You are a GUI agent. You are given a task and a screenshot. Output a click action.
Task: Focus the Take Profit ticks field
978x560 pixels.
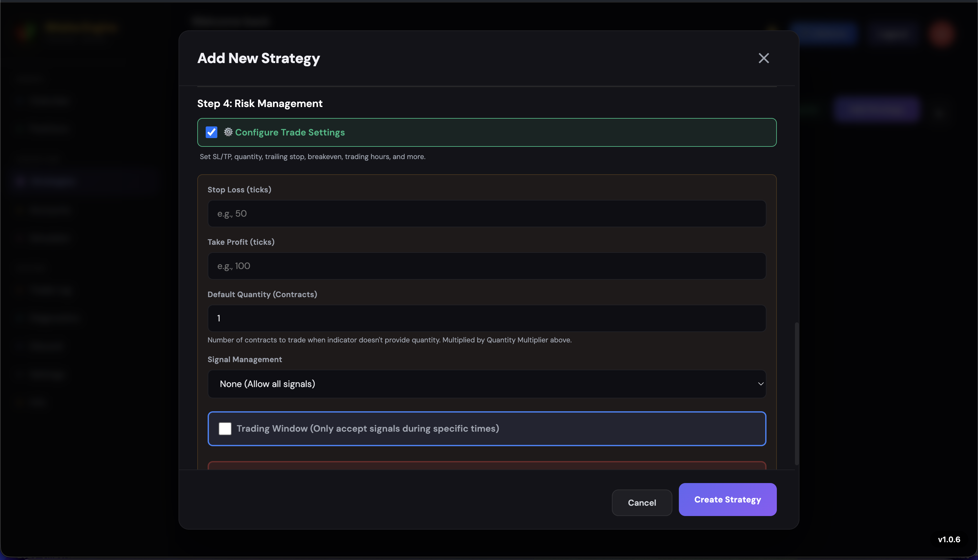pyautogui.click(x=486, y=266)
